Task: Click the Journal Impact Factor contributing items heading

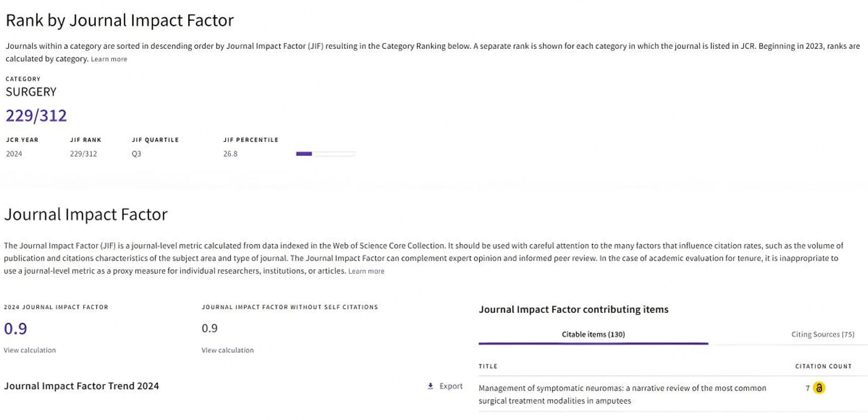Action: (x=574, y=309)
